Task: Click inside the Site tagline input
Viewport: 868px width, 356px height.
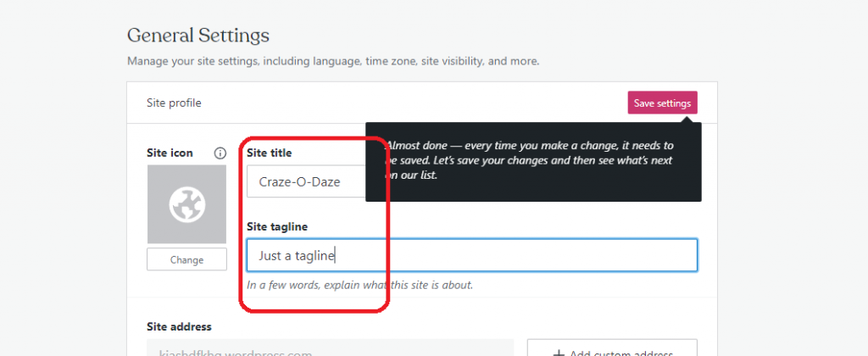Action: [471, 255]
